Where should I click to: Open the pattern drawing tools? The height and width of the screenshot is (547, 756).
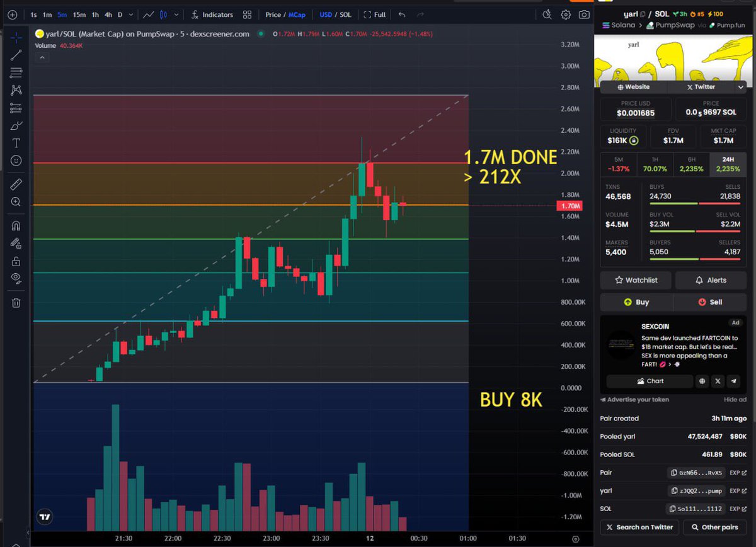coord(16,90)
